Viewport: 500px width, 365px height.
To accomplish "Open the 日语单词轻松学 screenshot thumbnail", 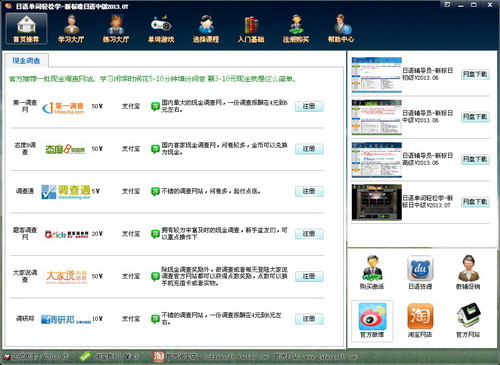I will 377,202.
